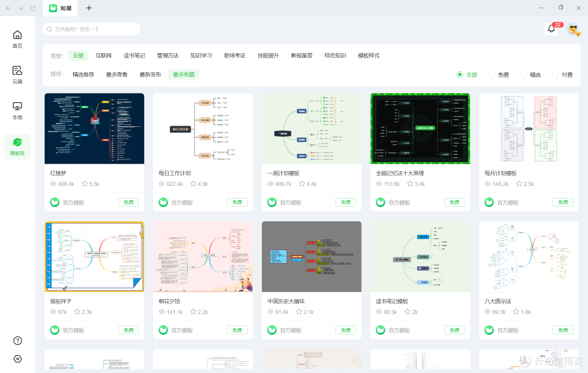Open the settings hexagon icon
The height and width of the screenshot is (373, 588).
pos(17,359)
